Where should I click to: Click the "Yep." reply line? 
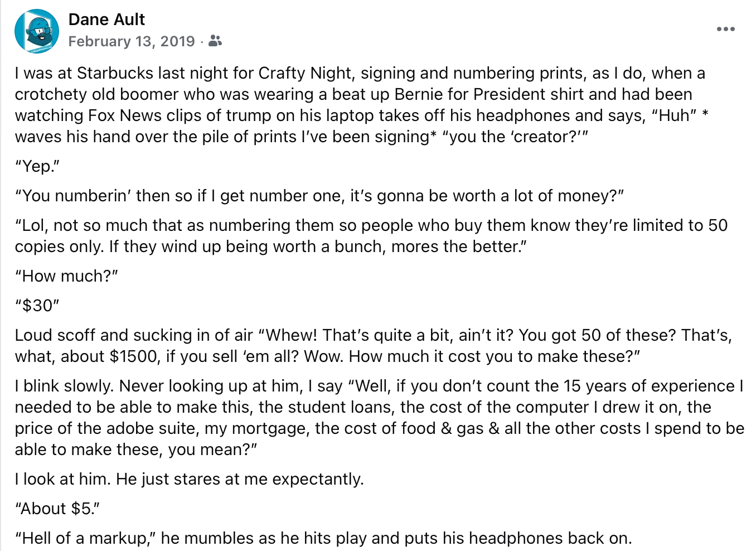pyautogui.click(x=37, y=166)
